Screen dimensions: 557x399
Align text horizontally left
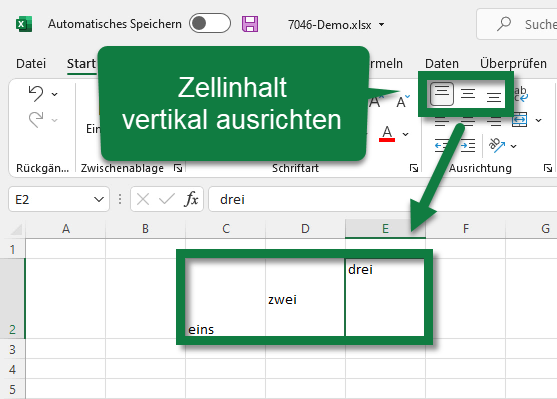[442, 121]
